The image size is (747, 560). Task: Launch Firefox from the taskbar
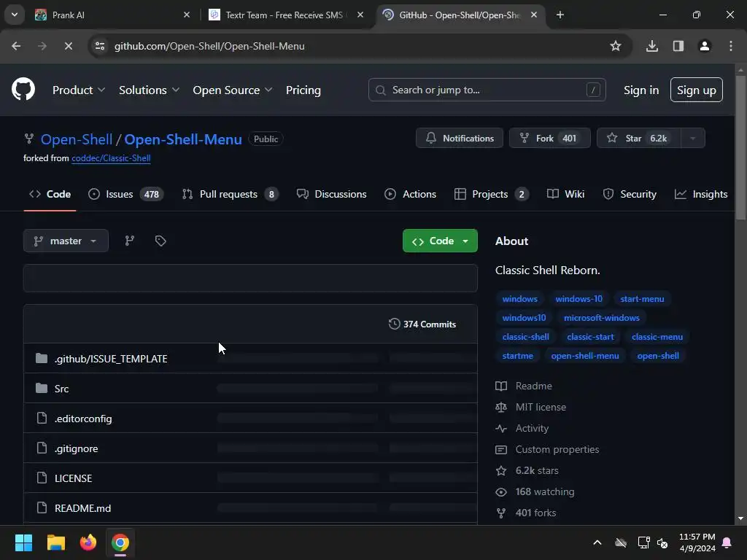(88, 542)
